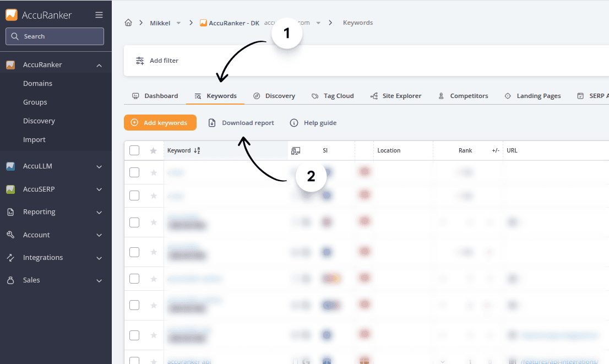Click the Landing Pages target icon
This screenshot has width=609, height=364.
(x=508, y=96)
